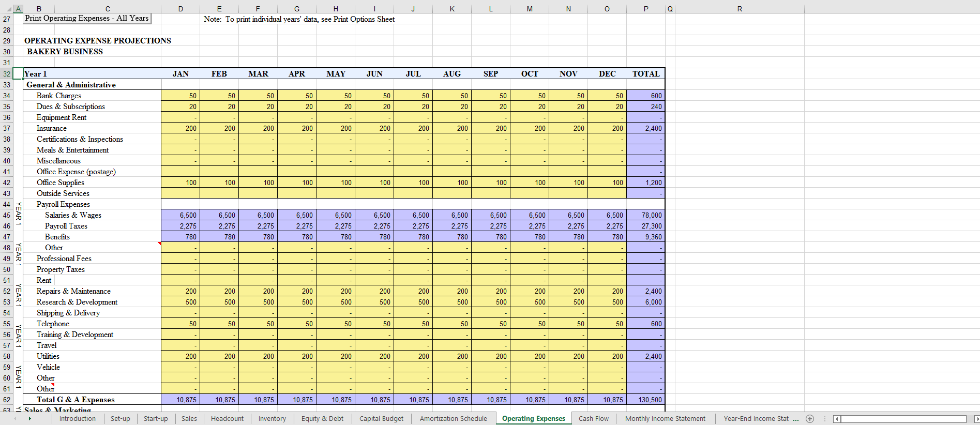Click the horizontal scrollbar right arrow

click(976, 419)
